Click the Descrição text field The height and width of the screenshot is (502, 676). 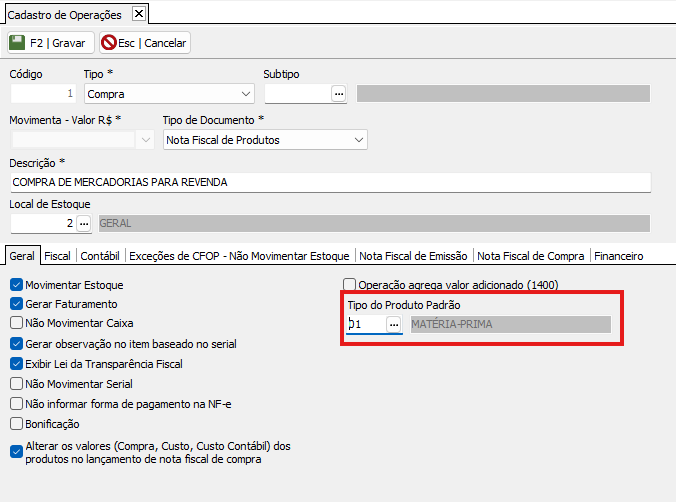pyautogui.click(x=330, y=182)
